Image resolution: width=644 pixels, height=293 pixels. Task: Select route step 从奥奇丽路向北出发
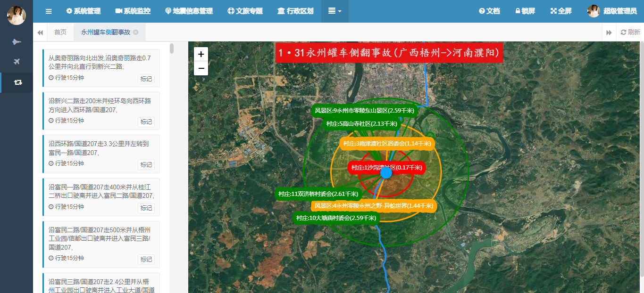[x=101, y=68]
